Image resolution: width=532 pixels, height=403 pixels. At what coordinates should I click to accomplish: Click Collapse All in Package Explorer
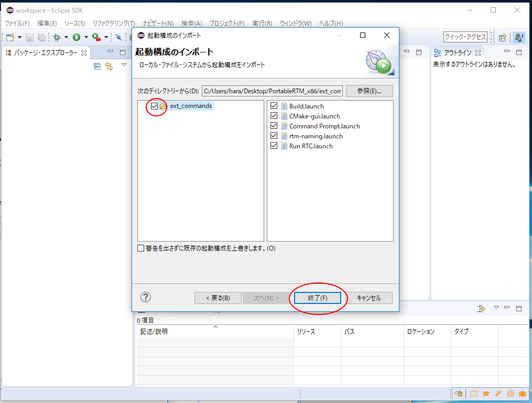97,66
